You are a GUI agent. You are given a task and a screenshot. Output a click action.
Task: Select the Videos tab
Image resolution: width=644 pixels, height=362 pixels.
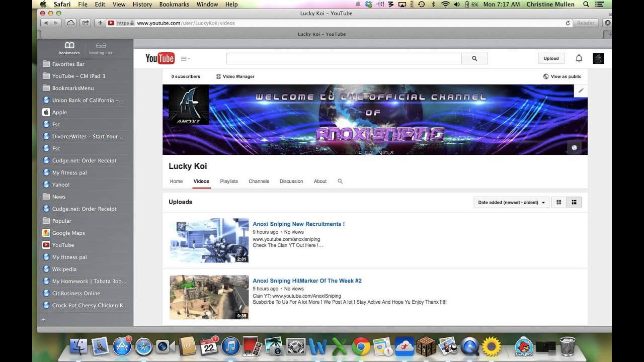[x=201, y=181]
